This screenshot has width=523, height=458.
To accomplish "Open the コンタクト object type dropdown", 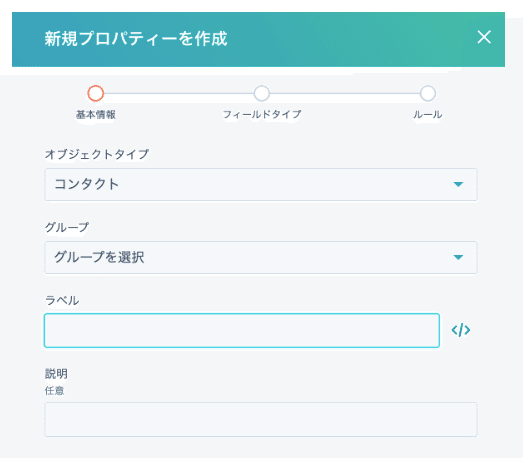I will tap(261, 184).
